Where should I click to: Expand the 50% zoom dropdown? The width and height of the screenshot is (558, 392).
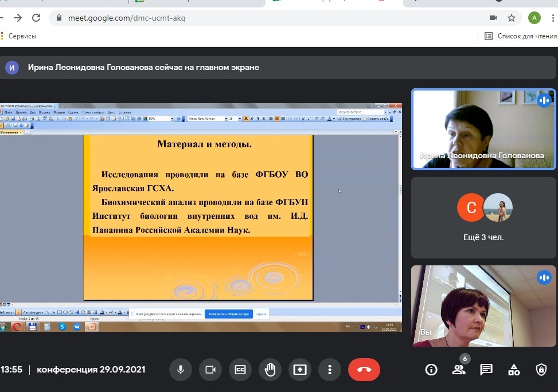click(x=172, y=119)
